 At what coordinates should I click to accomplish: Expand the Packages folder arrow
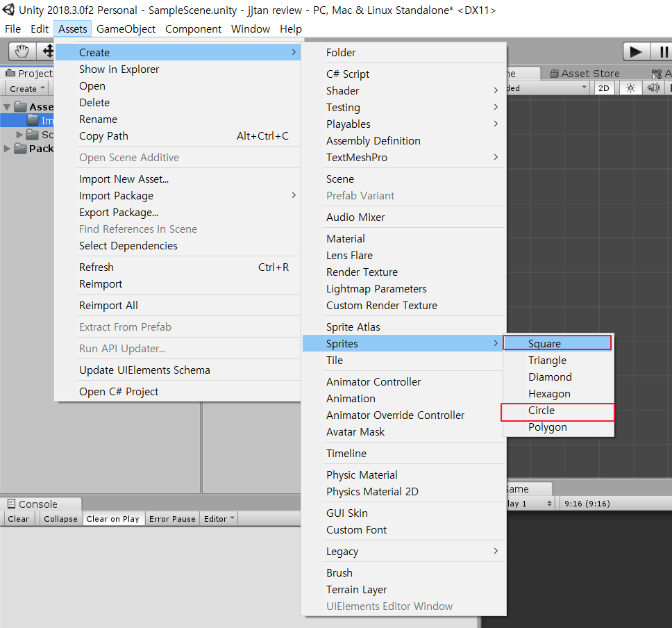pos(7,149)
